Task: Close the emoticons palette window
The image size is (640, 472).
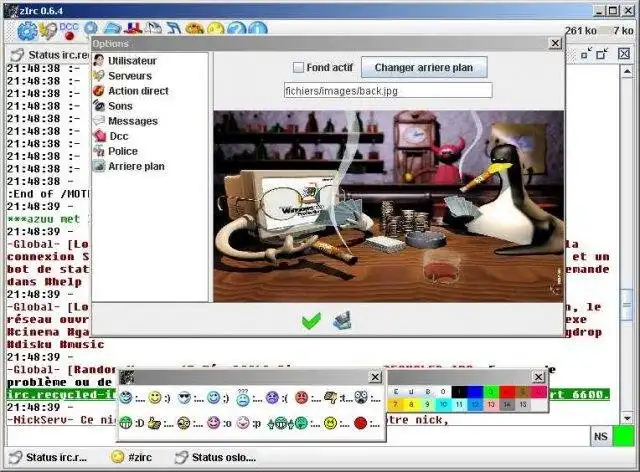Action: [375, 376]
